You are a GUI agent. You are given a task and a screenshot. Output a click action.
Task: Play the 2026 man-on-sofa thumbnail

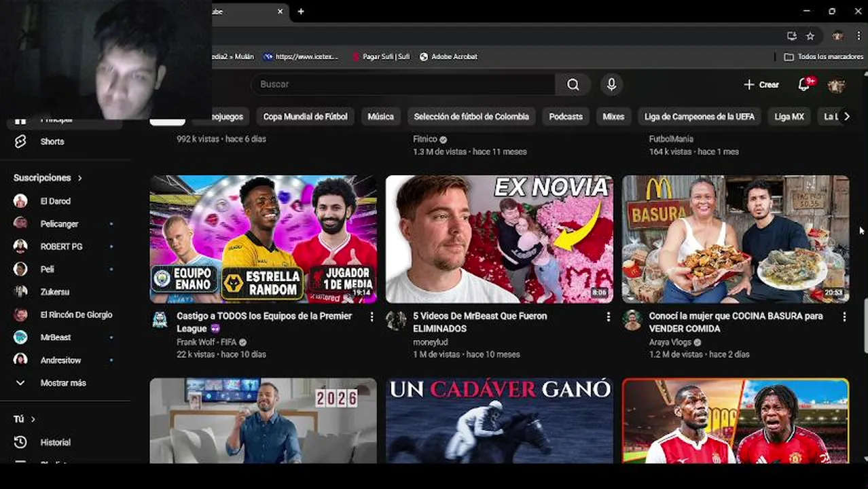coord(264,420)
